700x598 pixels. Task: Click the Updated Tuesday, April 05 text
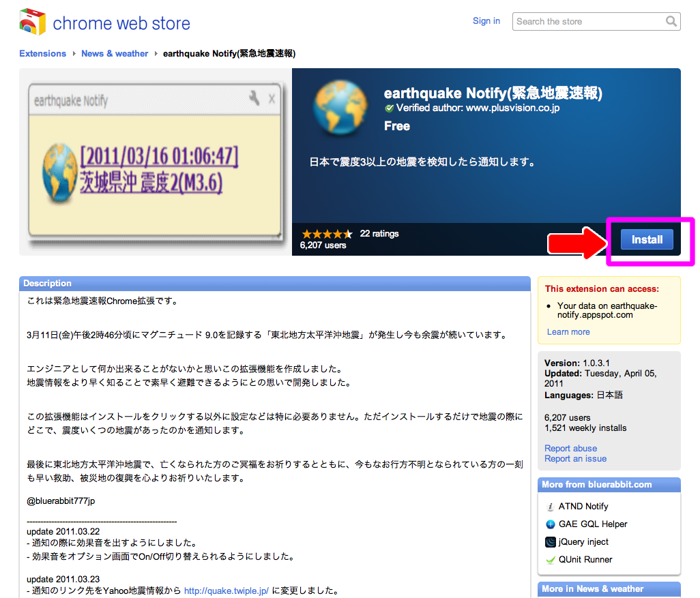(600, 378)
